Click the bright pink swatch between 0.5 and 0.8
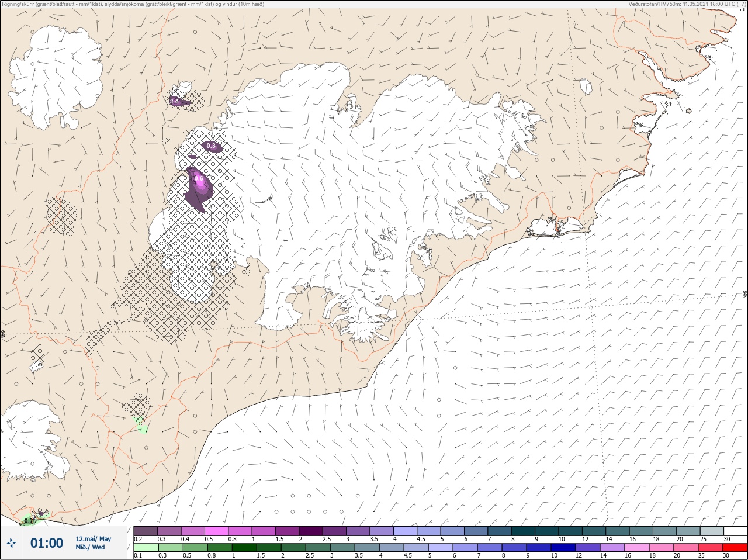This screenshot has width=748, height=560. click(x=217, y=531)
